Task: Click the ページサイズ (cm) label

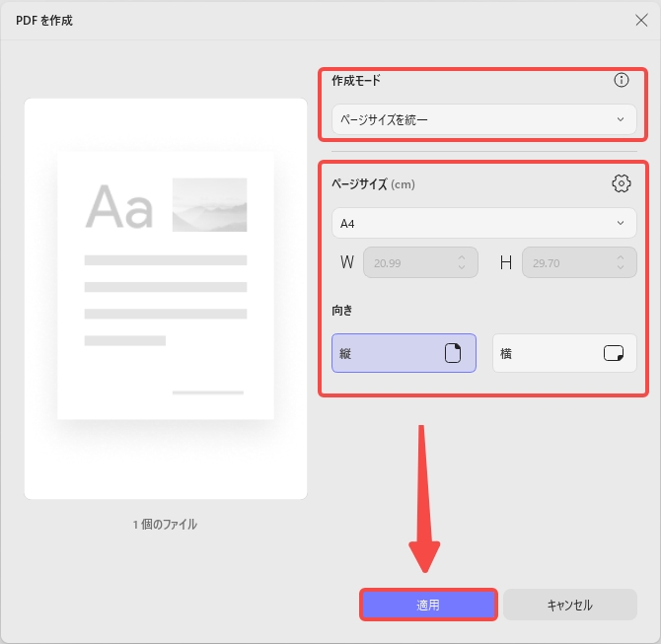Action: [373, 184]
